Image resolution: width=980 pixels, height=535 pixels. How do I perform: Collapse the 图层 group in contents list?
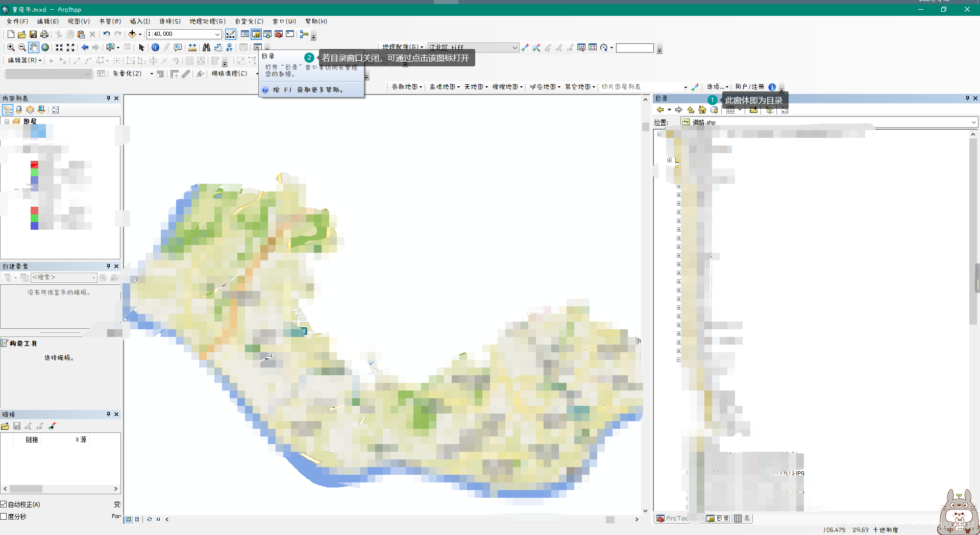point(7,121)
